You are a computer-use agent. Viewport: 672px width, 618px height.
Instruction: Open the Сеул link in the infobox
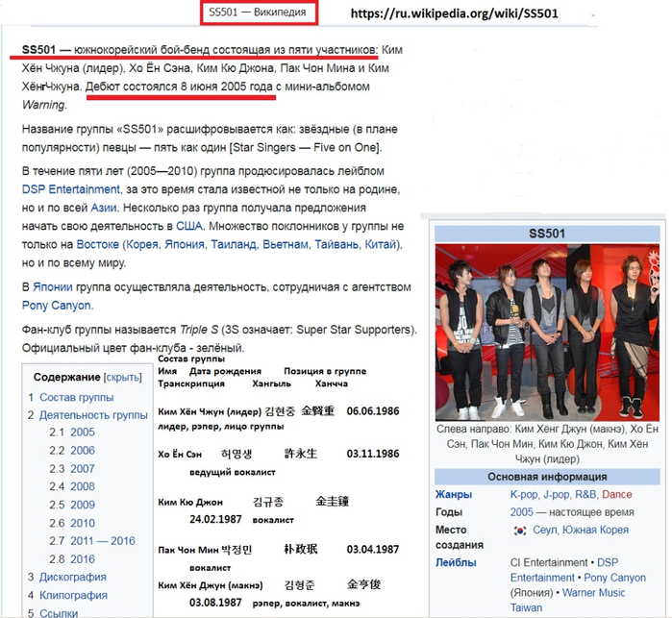tap(545, 531)
